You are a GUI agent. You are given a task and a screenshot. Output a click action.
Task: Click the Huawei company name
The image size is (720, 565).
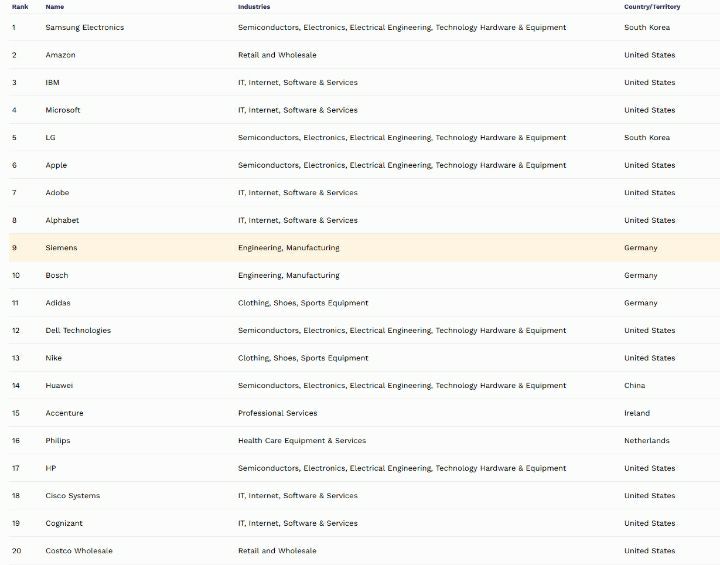coord(59,385)
